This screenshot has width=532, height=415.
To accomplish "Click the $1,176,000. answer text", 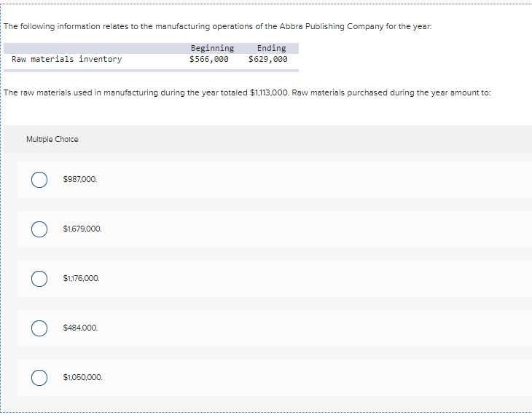I will (82, 278).
